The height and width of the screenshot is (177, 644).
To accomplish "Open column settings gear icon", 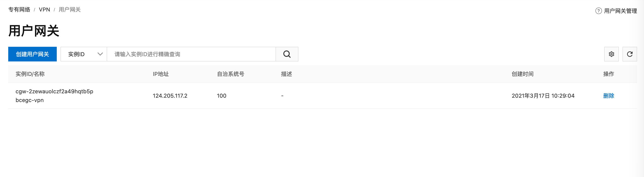I will (611, 54).
